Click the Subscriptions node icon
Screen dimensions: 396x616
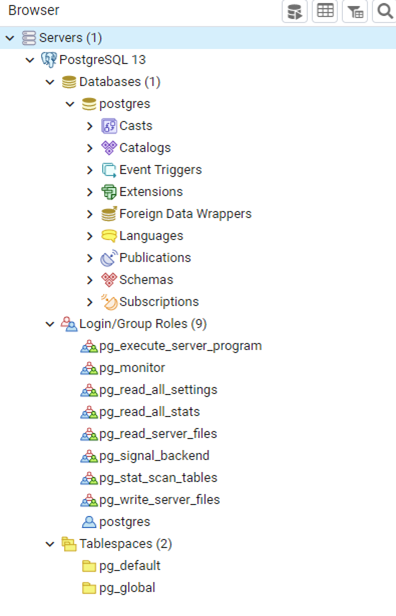109,302
